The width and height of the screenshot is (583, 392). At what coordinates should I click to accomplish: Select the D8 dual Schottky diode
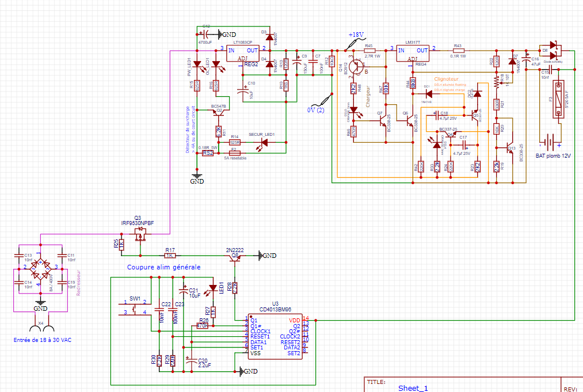coord(553,51)
